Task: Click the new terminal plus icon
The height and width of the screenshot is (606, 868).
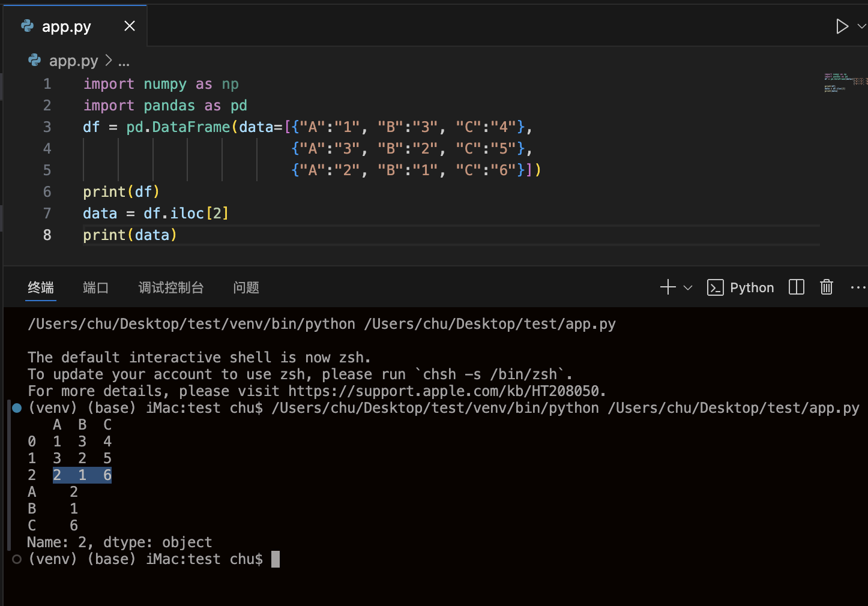Action: 668,287
